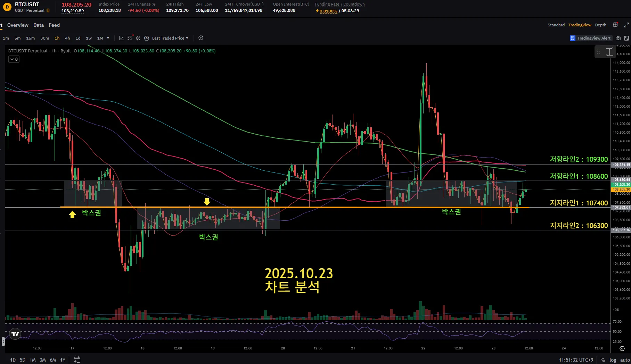Expand more timeframes dropdown arrow

108,38
